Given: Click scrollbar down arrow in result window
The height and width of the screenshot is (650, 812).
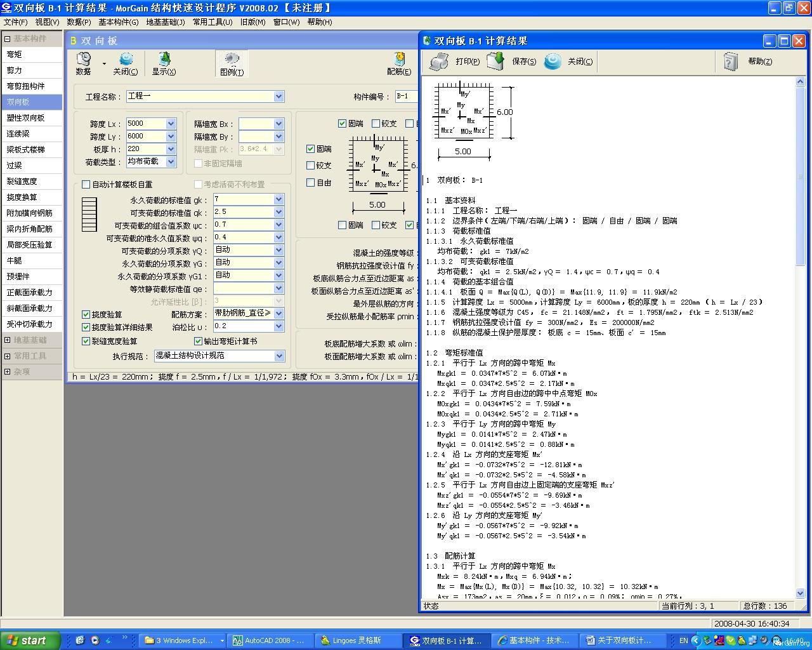Looking at the screenshot, I should coord(800,593).
